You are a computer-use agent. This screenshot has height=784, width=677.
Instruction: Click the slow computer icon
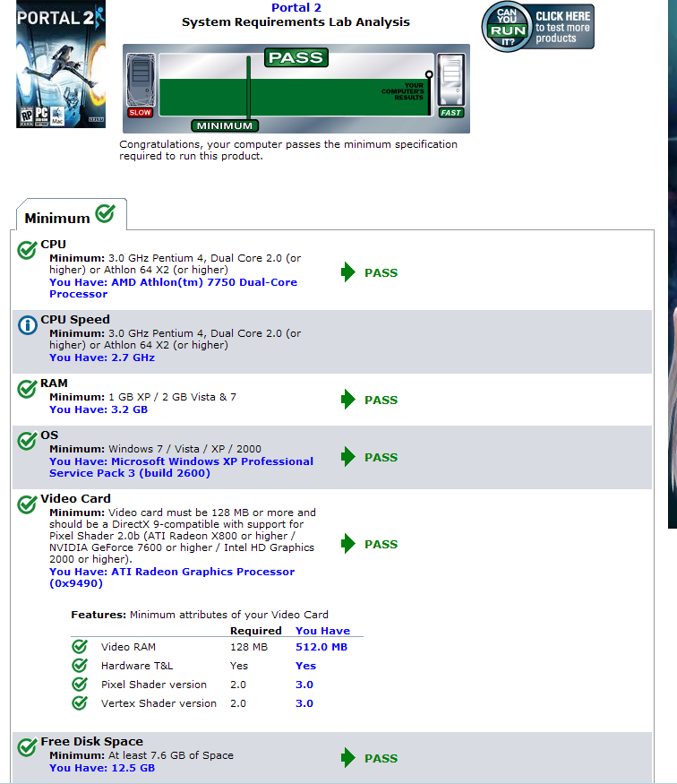point(141,80)
